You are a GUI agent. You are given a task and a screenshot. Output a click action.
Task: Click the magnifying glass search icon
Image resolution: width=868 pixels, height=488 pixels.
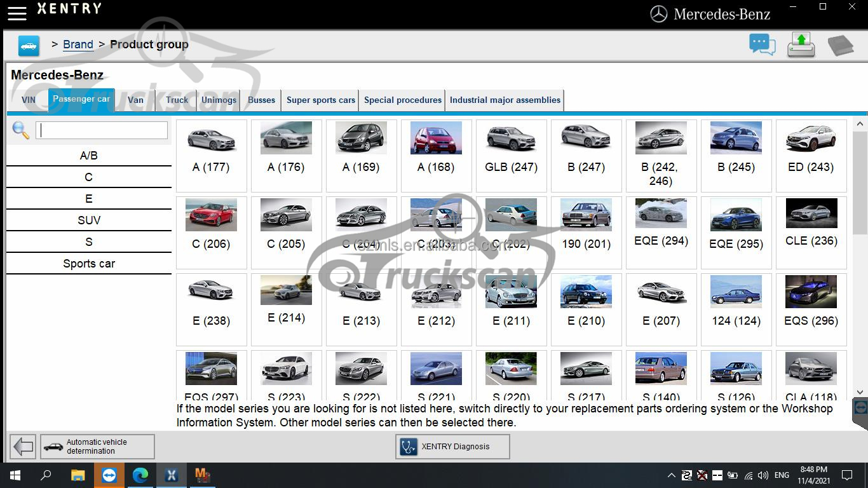pos(21,130)
